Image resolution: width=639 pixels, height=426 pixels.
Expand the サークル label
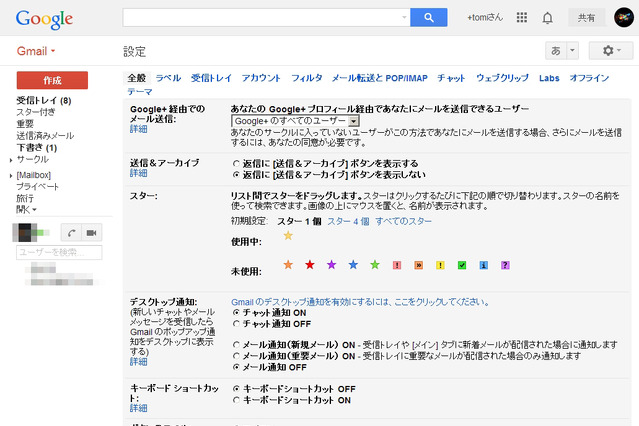[x=11, y=160]
